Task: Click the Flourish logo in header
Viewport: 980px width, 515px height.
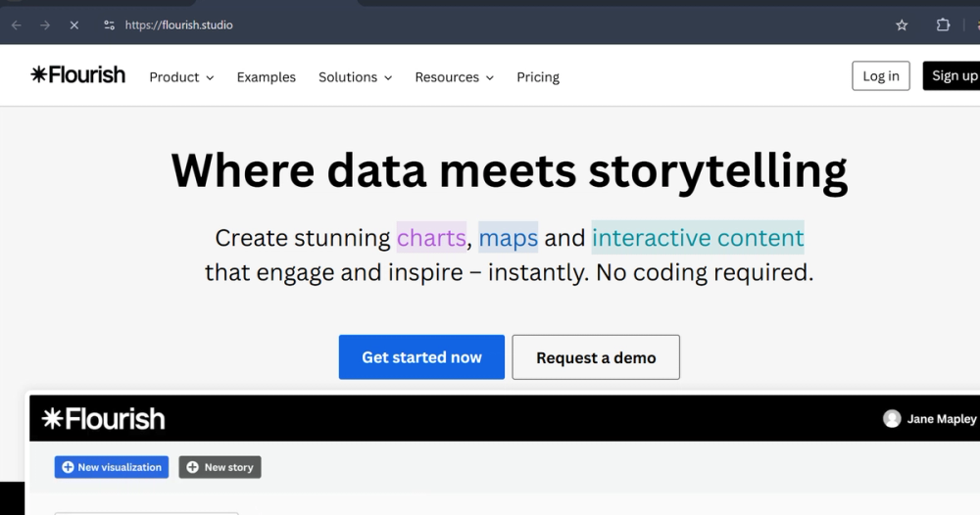Action: point(78,75)
